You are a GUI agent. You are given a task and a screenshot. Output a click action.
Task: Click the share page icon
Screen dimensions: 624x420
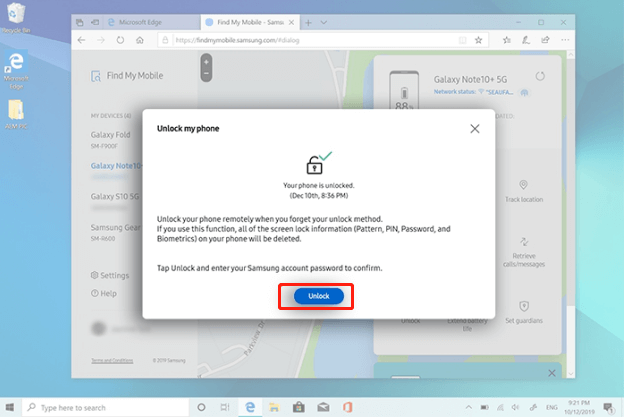(x=545, y=40)
